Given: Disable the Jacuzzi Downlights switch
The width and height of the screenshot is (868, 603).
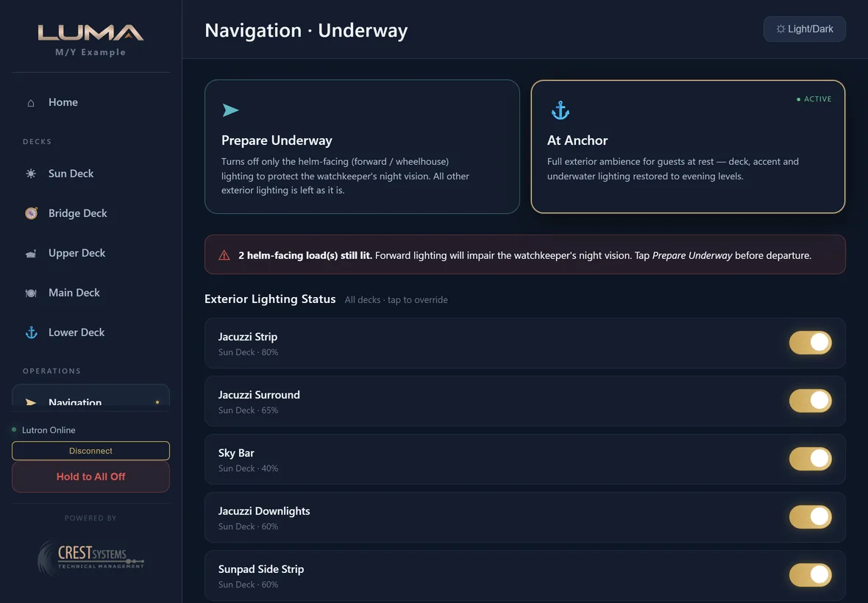Looking at the screenshot, I should pos(810,517).
